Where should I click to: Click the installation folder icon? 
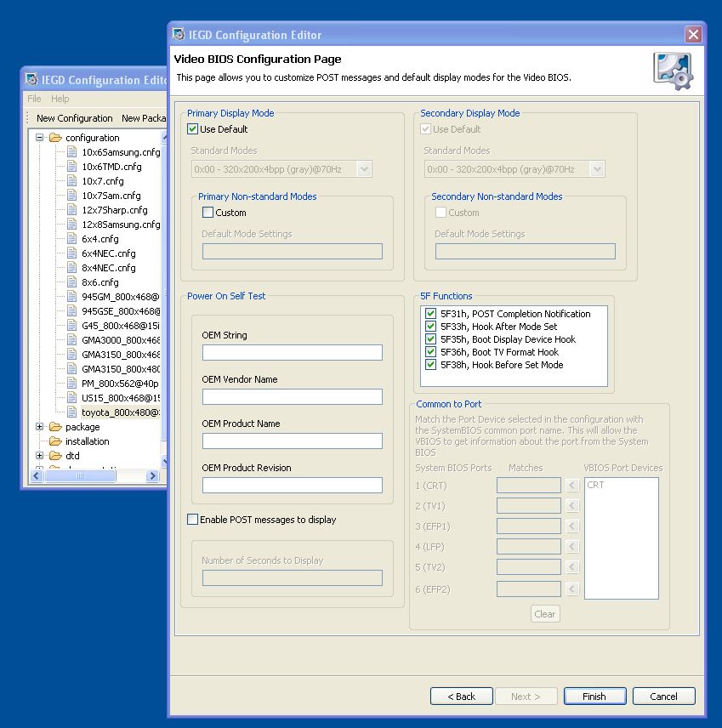55,441
